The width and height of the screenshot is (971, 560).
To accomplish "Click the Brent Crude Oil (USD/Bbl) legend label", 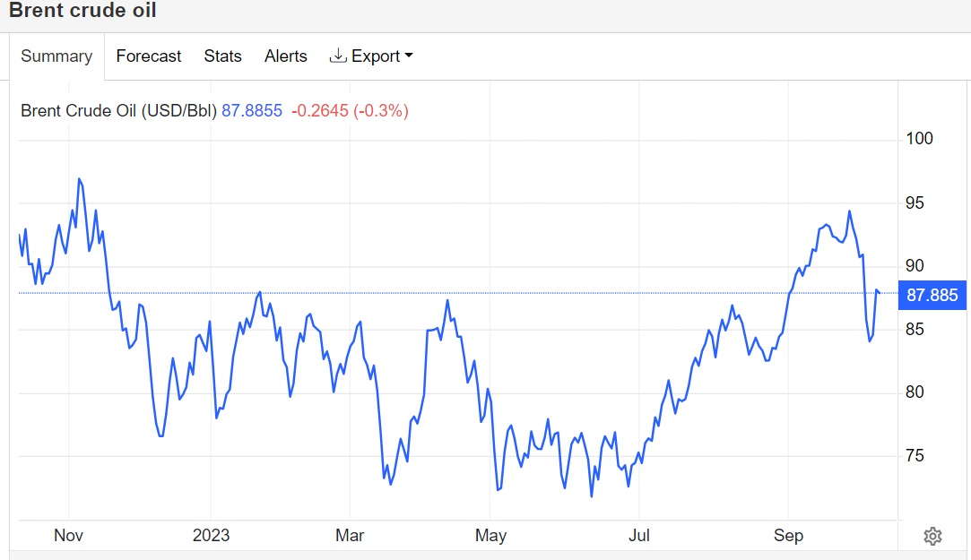I will point(118,111).
